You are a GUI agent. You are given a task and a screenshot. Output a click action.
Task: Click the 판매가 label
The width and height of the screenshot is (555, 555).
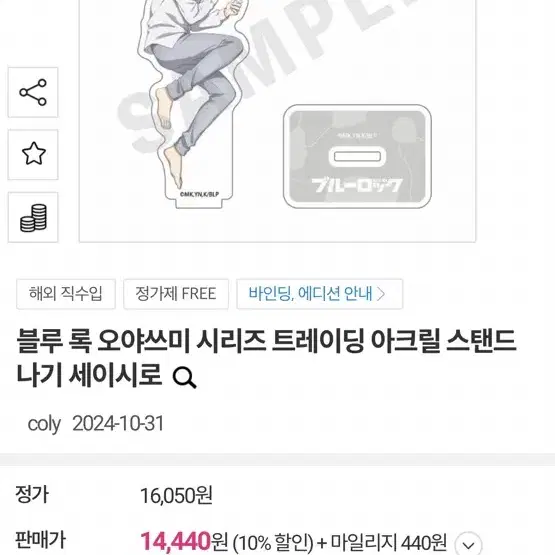point(40,540)
